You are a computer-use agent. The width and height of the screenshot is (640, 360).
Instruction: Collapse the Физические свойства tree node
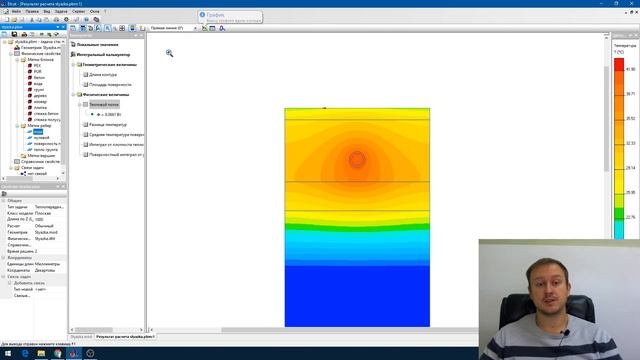tap(11, 53)
